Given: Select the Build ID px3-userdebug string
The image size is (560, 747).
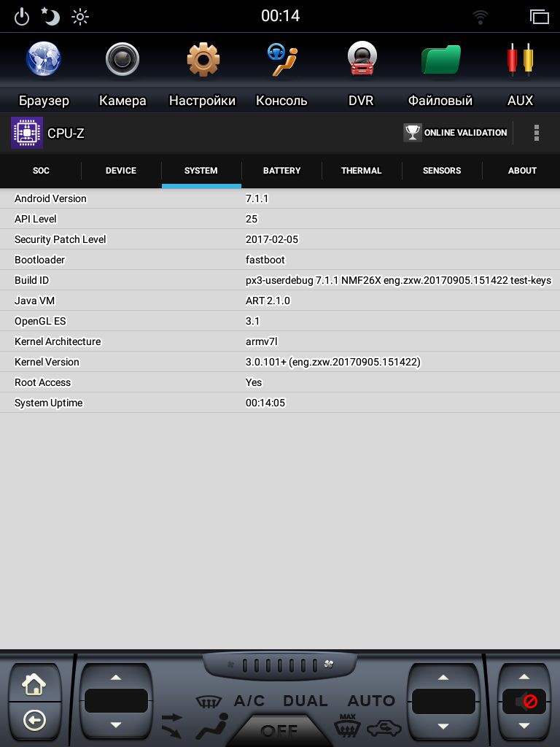Looking at the screenshot, I should pos(399,281).
